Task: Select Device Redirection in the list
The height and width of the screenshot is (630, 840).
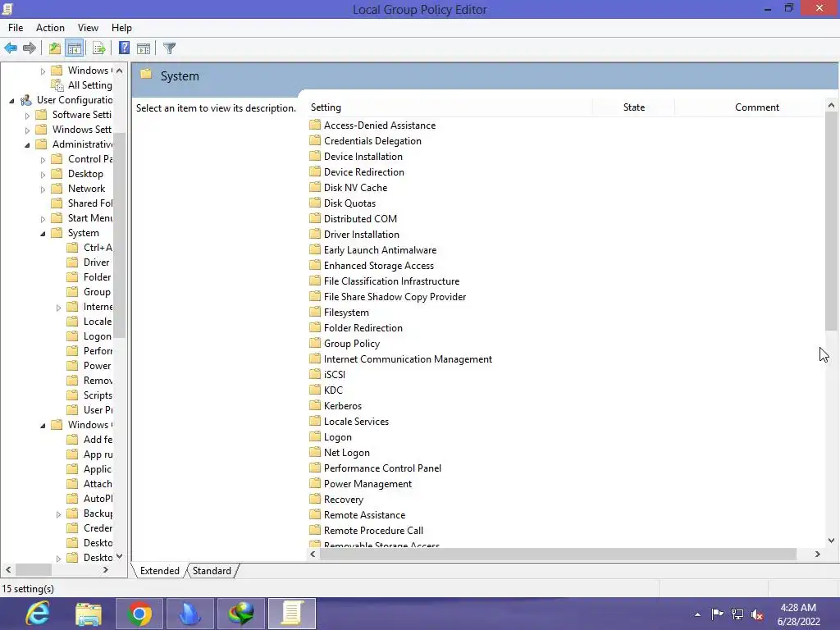Action: coord(357,172)
